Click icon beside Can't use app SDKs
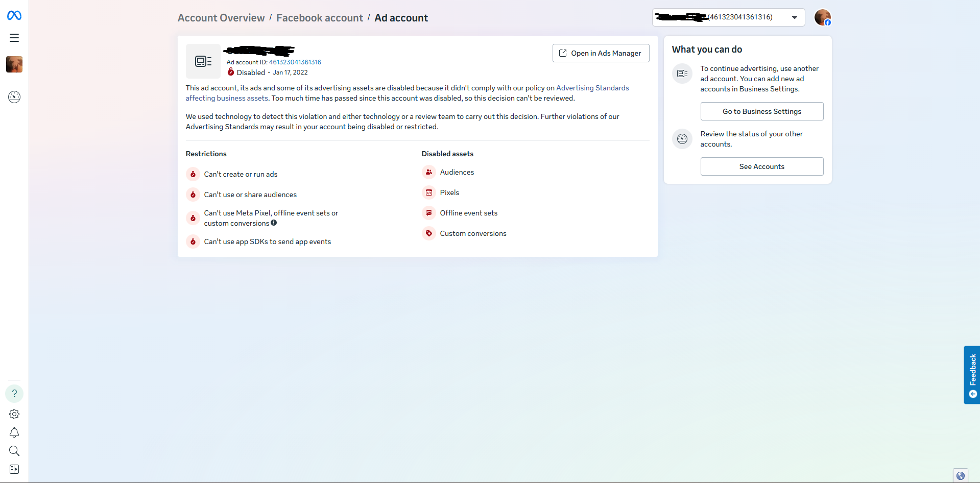Image resolution: width=980 pixels, height=483 pixels. coord(193,241)
